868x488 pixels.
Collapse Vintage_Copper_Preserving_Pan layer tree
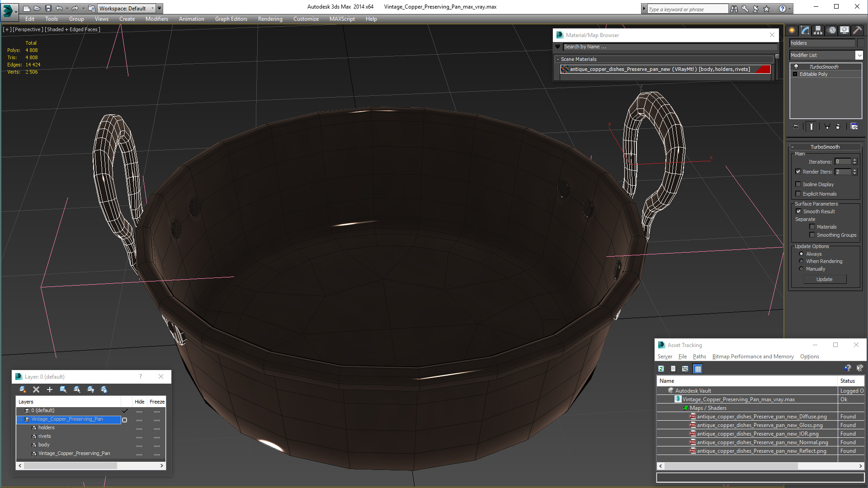pos(20,419)
